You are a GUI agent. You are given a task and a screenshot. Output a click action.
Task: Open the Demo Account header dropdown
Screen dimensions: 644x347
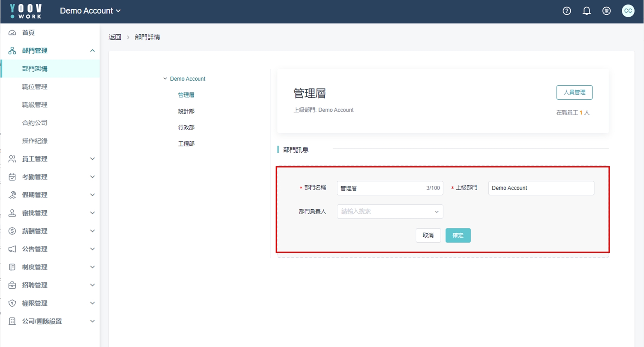click(90, 11)
